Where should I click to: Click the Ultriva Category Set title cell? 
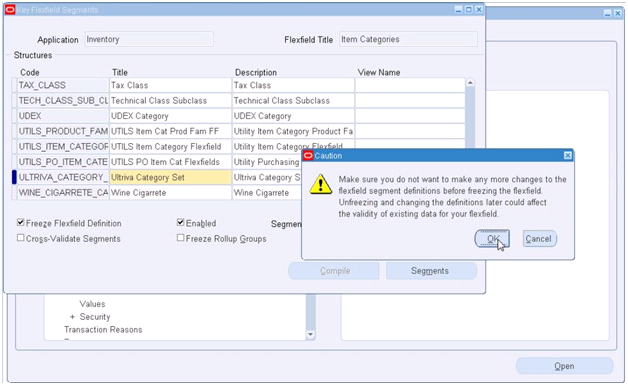click(171, 177)
